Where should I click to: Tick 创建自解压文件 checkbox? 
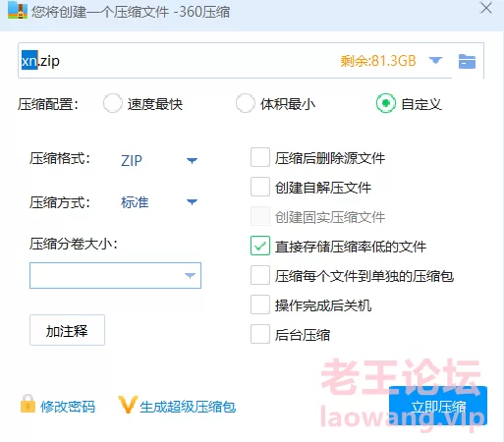pyautogui.click(x=260, y=187)
